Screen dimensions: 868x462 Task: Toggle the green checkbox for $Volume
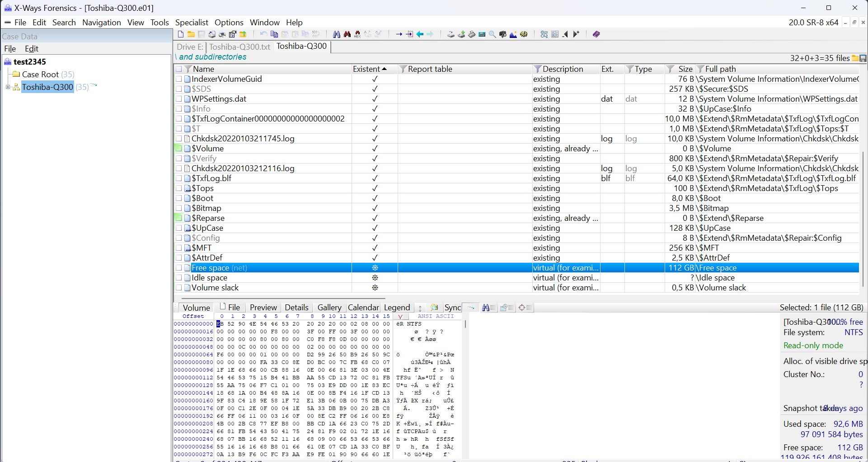(x=179, y=149)
